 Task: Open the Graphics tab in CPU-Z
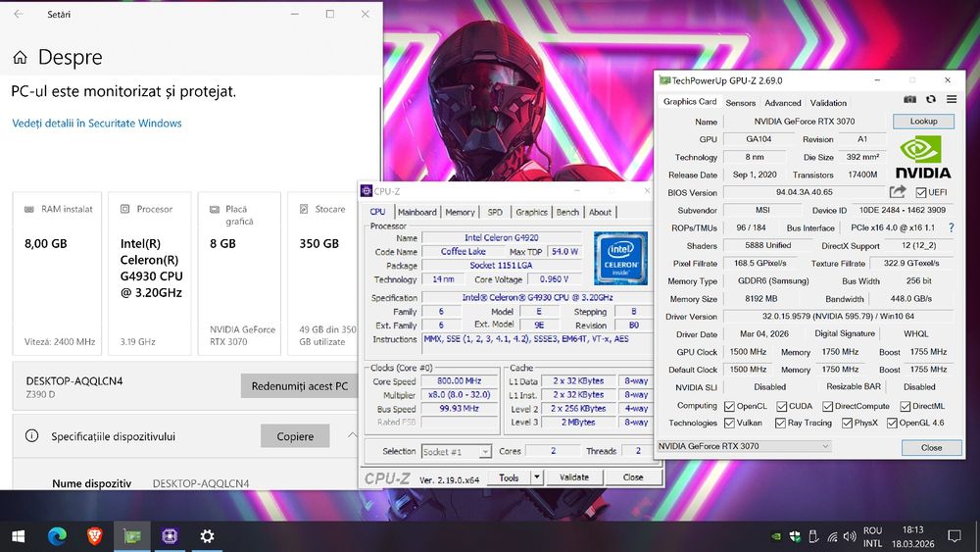531,212
